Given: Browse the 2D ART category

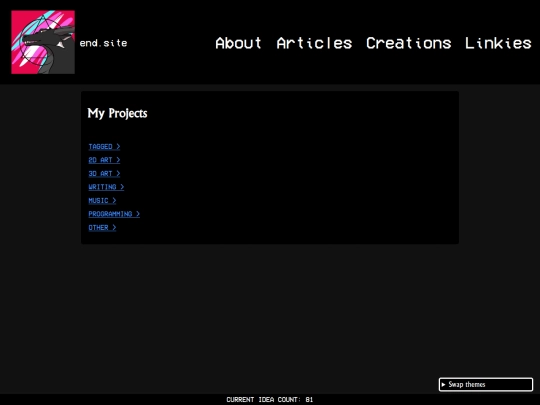Looking at the screenshot, I should [104, 160].
